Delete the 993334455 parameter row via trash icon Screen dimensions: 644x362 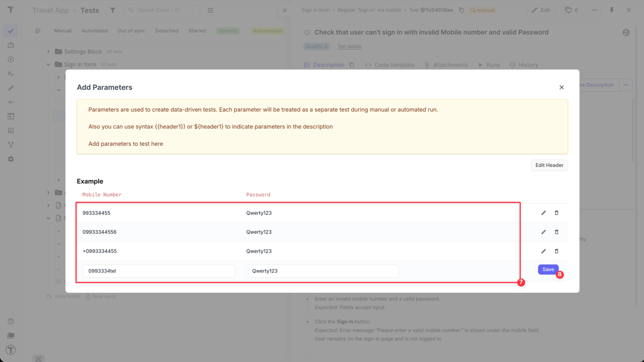point(556,213)
